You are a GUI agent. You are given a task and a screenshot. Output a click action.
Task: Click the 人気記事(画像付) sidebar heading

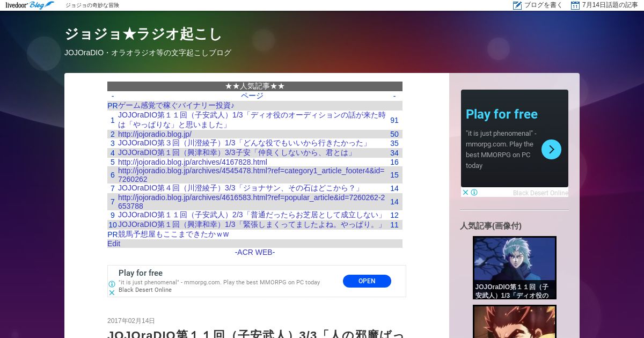tap(491, 226)
